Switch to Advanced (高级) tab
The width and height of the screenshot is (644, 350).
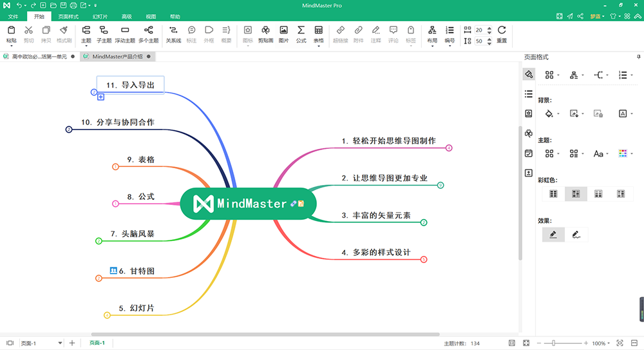click(x=126, y=17)
